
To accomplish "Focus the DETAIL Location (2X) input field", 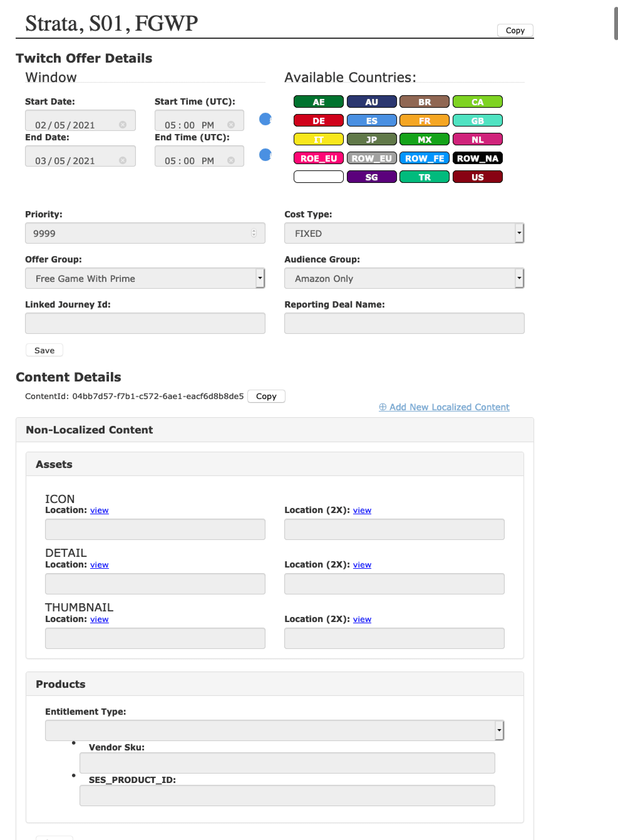I will [394, 584].
